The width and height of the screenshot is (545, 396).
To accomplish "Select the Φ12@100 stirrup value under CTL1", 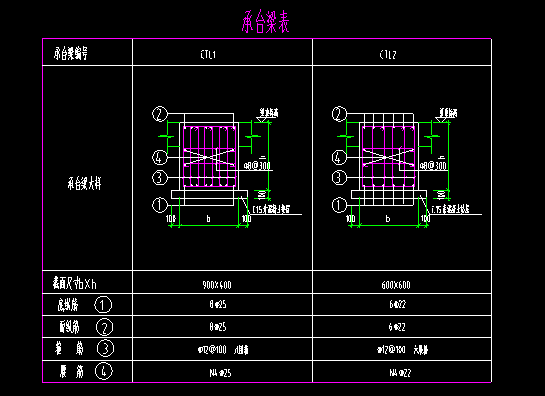I will tap(212, 349).
